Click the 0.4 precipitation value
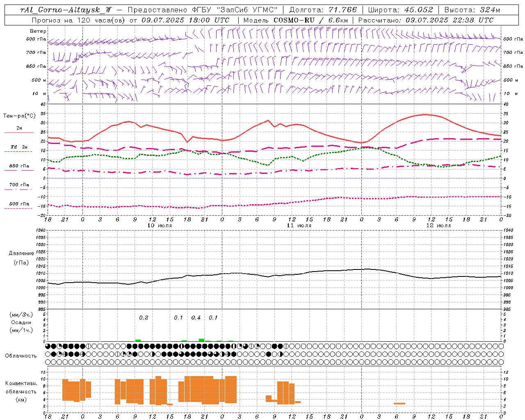This screenshot has height=420, width=525. [196, 317]
